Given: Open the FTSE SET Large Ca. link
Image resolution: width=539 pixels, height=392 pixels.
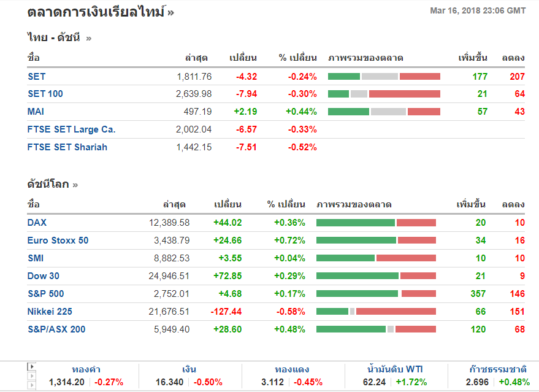Looking at the screenshot, I should tap(72, 129).
